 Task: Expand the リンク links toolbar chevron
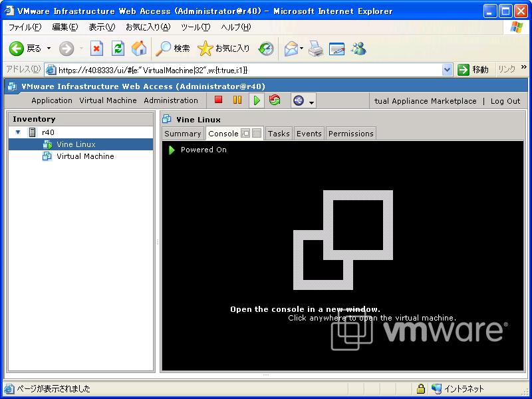(x=524, y=67)
